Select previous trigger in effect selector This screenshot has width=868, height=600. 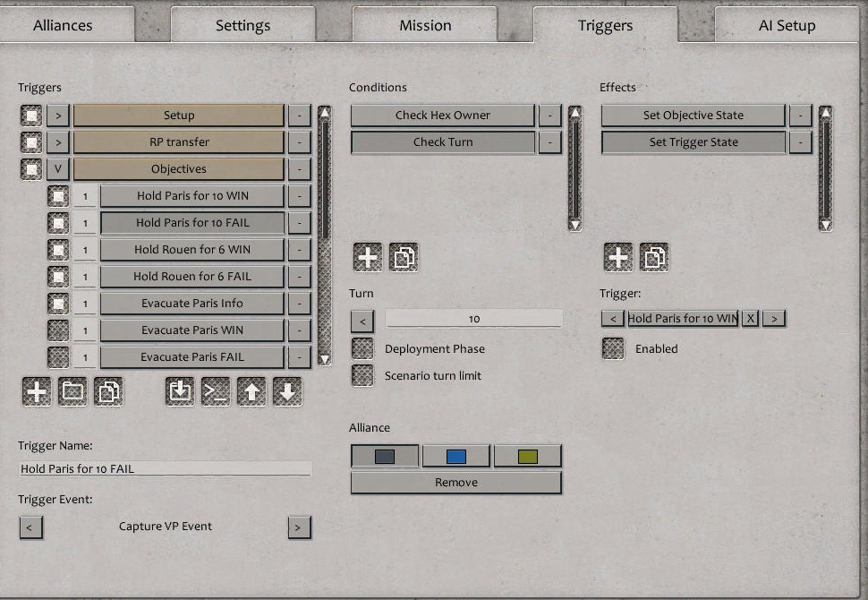coord(613,319)
